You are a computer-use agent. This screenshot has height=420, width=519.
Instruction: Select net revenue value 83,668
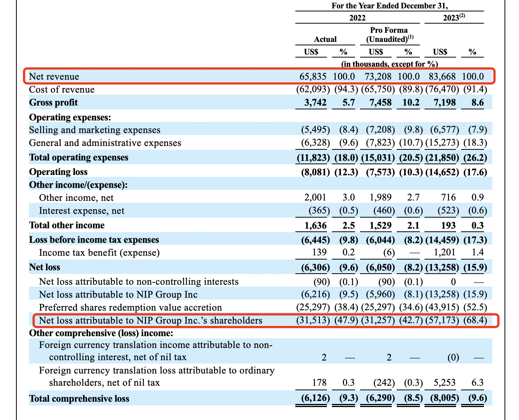click(x=442, y=77)
